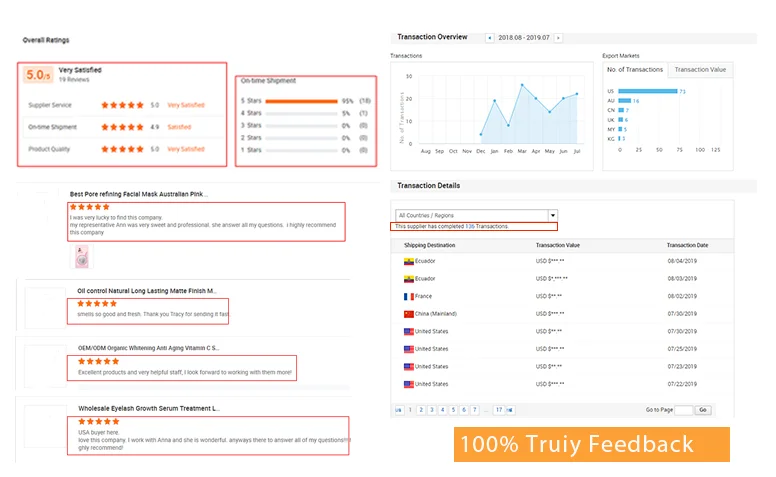This screenshot has height=477, width=776.
Task: Click the China (Mainland) flag icon
Action: click(x=408, y=314)
